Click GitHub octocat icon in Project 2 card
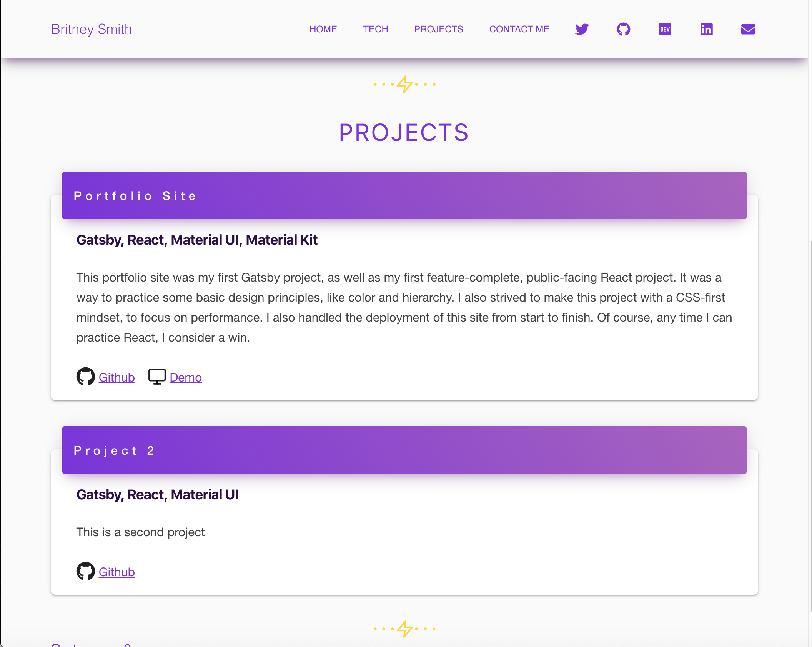This screenshot has height=647, width=812. click(x=85, y=571)
